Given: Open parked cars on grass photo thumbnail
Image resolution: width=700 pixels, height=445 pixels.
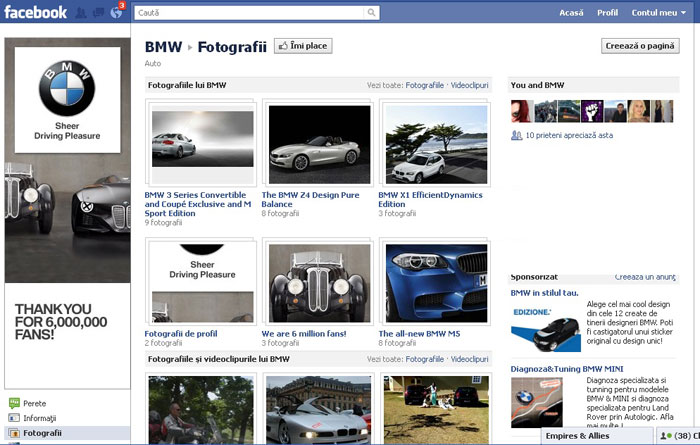Looking at the screenshot, I should click(x=436, y=410).
